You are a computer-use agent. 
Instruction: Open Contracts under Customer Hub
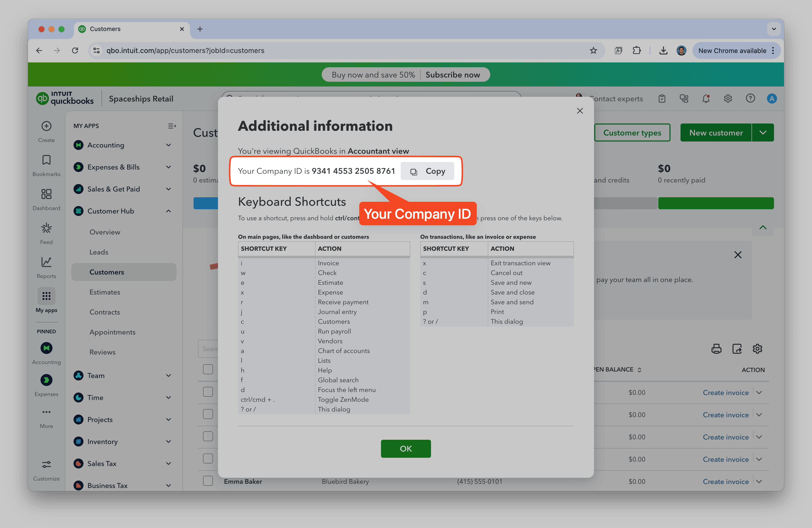(x=105, y=312)
